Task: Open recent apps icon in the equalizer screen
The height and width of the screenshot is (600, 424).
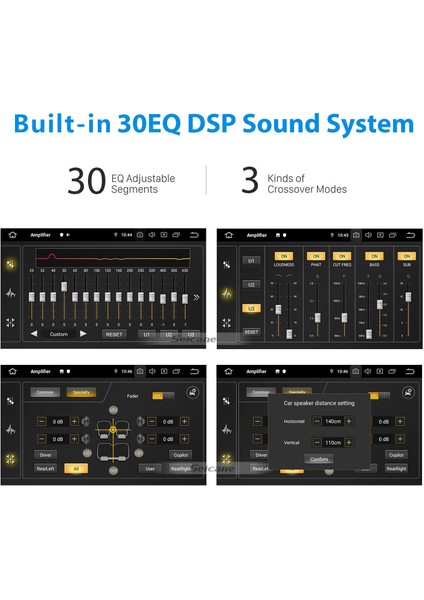Action: tap(176, 235)
